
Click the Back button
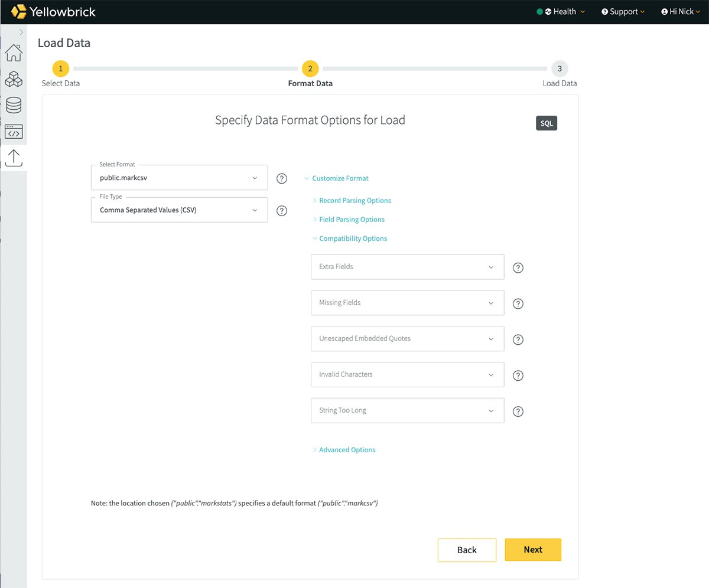click(x=467, y=550)
